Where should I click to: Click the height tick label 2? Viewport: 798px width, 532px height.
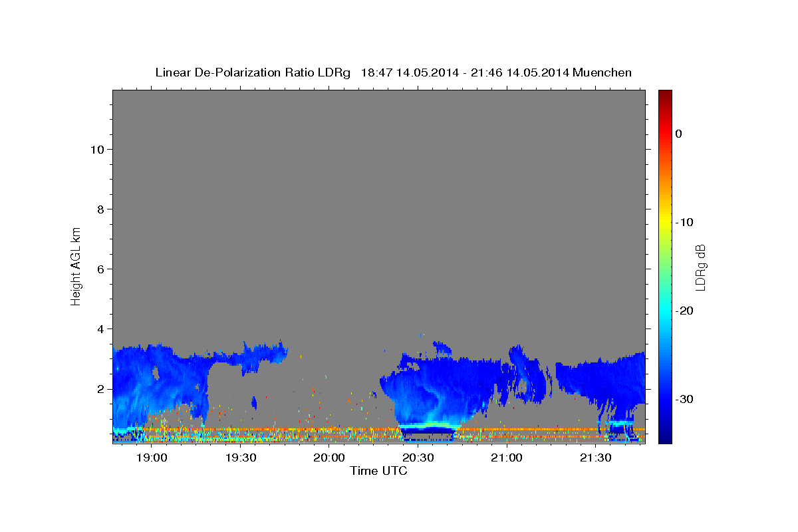coord(102,389)
